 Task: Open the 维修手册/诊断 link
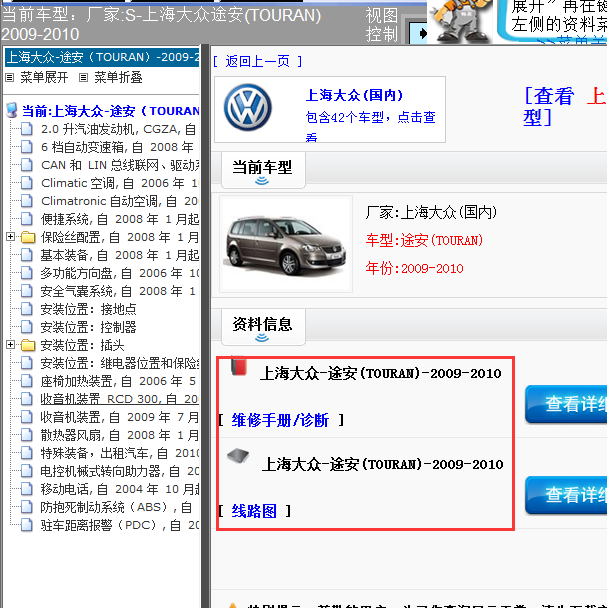[x=280, y=420]
